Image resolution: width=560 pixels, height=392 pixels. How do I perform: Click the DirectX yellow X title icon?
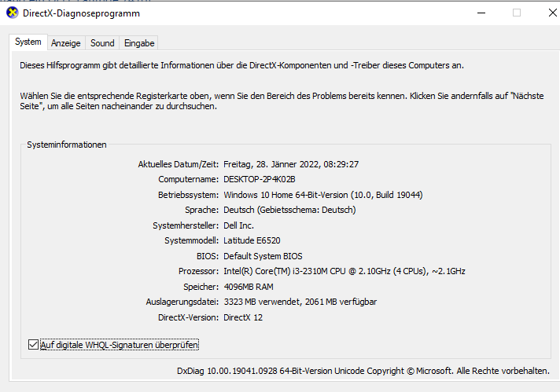(x=12, y=13)
